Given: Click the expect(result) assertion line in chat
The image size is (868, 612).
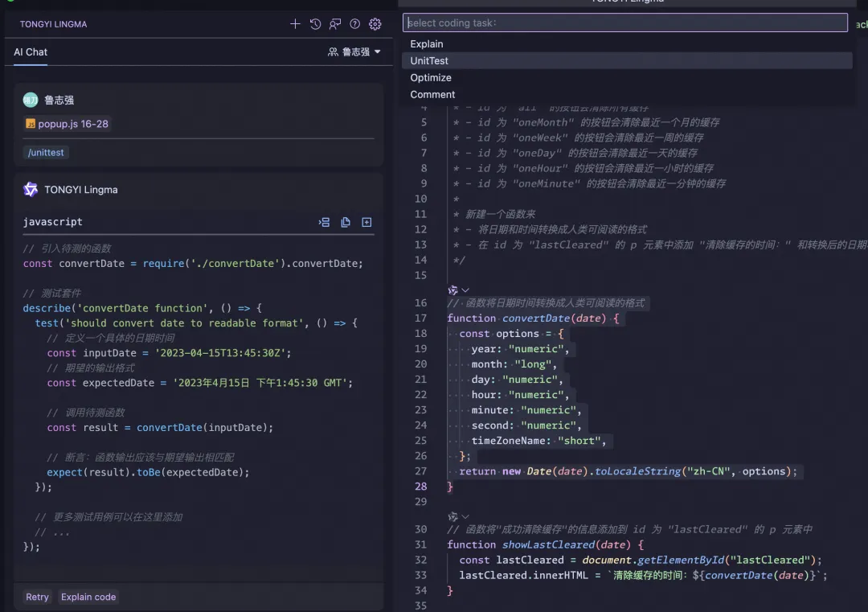Looking at the screenshot, I should coord(148,472).
